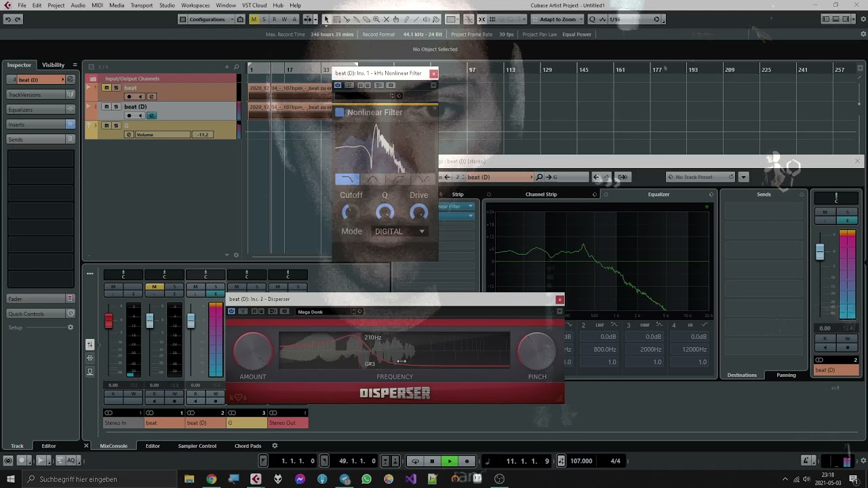
Task: Select band-pass filter shape in Nonlinear Filter
Action: click(x=372, y=180)
